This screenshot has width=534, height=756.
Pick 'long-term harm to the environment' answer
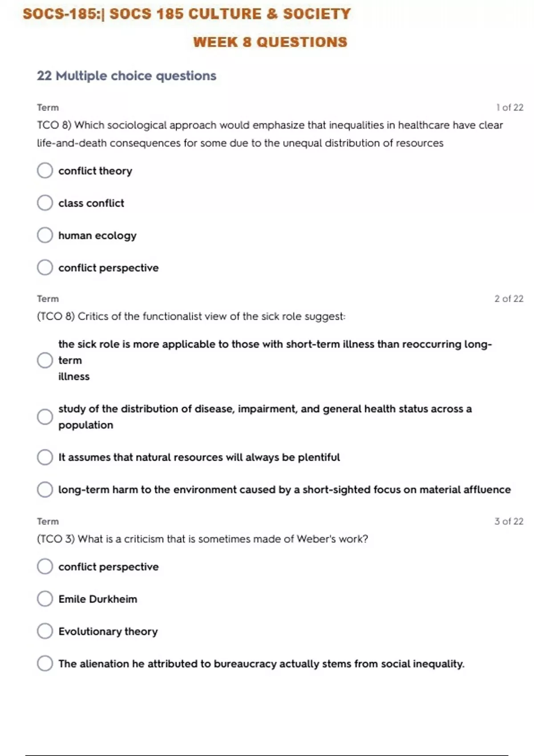pyautogui.click(x=45, y=490)
